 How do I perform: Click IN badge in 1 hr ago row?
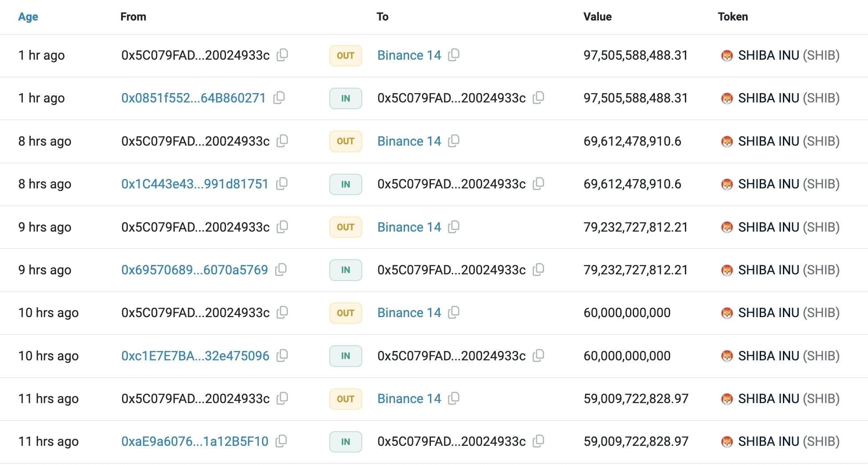pos(346,98)
